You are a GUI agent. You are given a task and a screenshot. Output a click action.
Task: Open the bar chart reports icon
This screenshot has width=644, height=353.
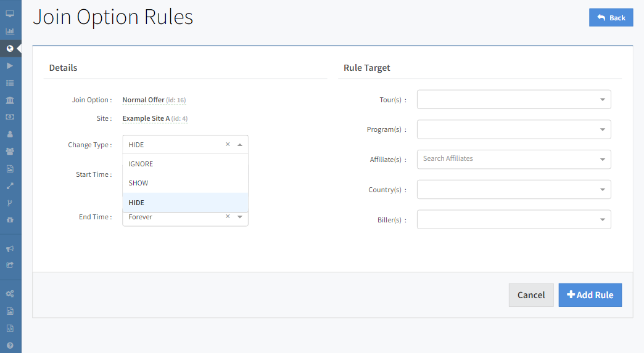click(x=10, y=31)
